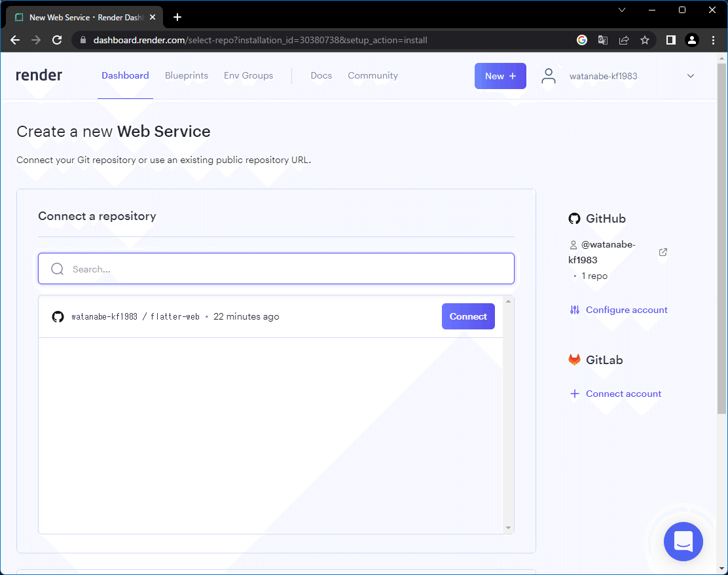Click the Configure account sliders icon

[575, 310]
